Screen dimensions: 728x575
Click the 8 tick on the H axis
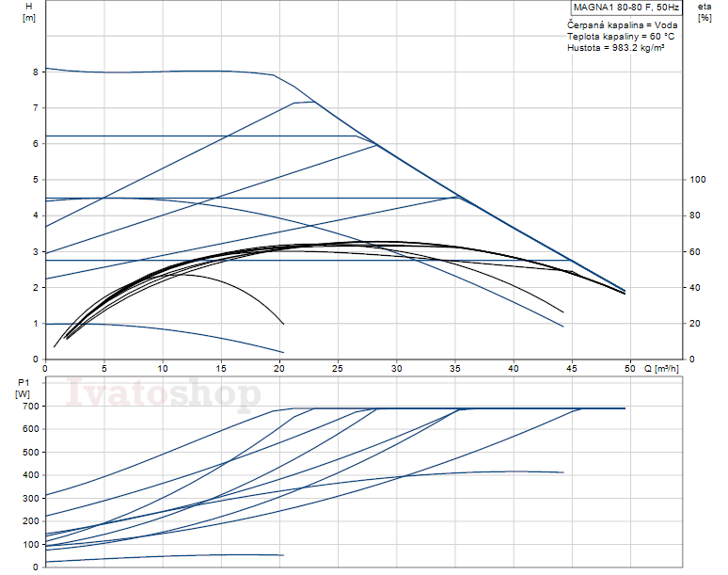coord(35,72)
